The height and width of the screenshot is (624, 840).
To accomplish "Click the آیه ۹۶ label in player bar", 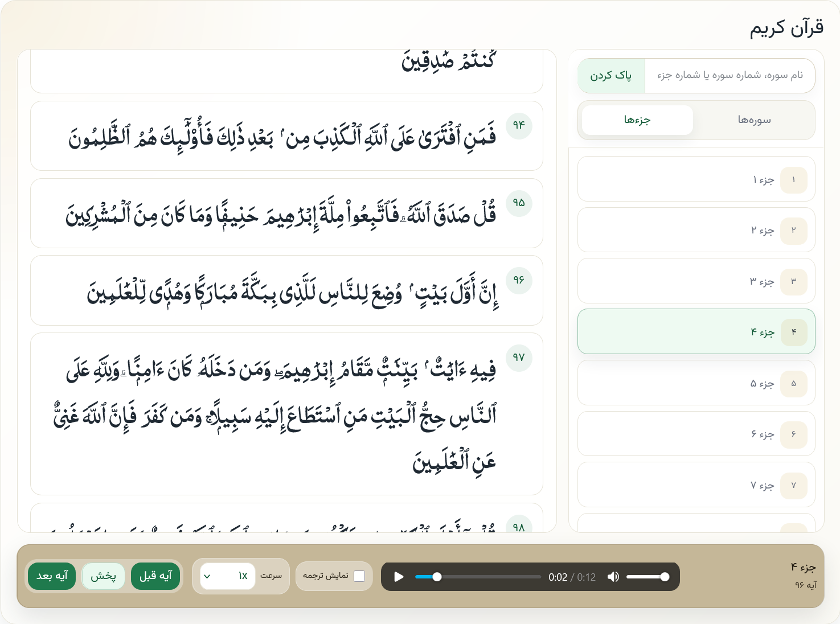I will pyautogui.click(x=805, y=585).
